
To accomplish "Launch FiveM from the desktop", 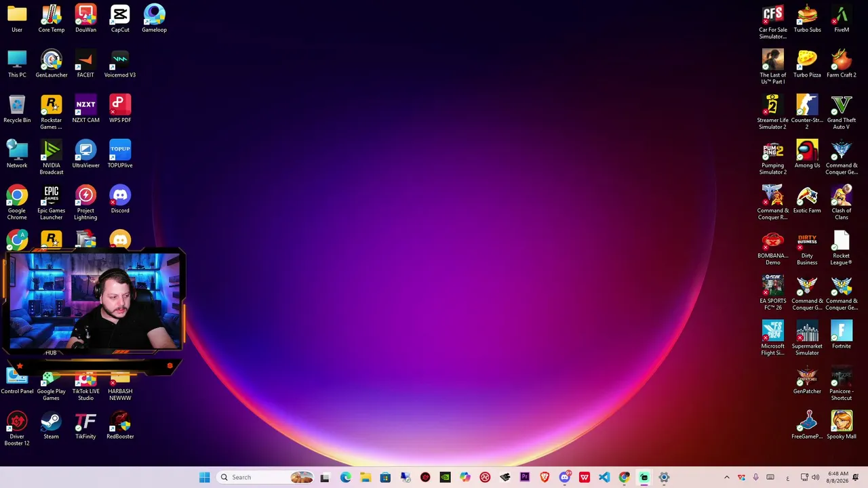I will click(x=842, y=18).
